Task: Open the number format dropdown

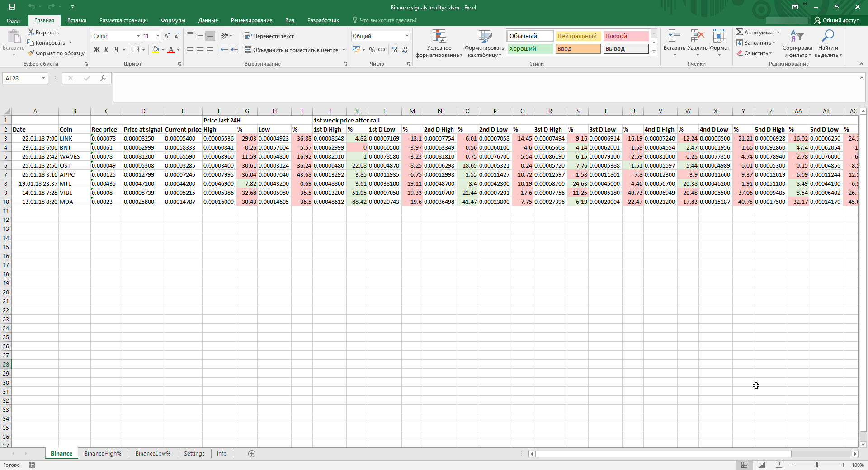Action: 407,36
